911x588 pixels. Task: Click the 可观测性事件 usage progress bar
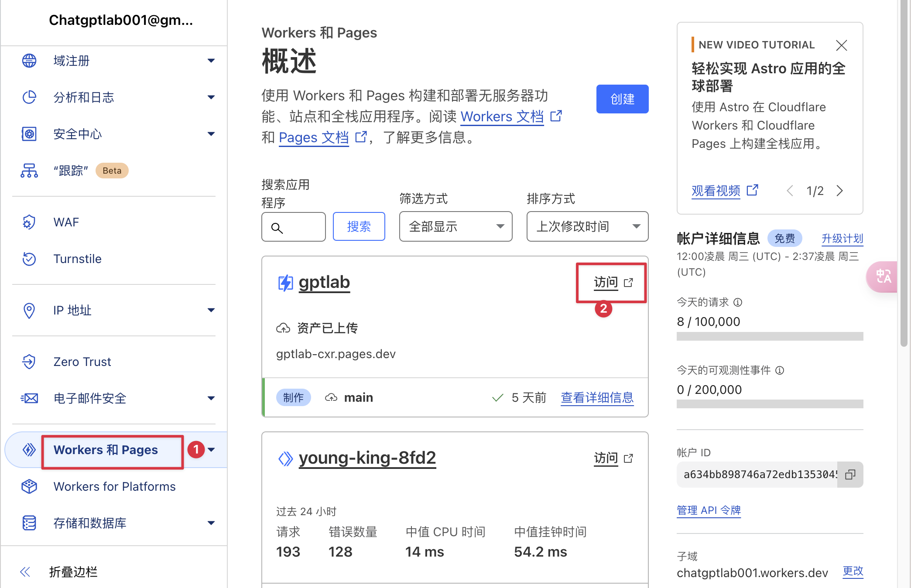770,404
